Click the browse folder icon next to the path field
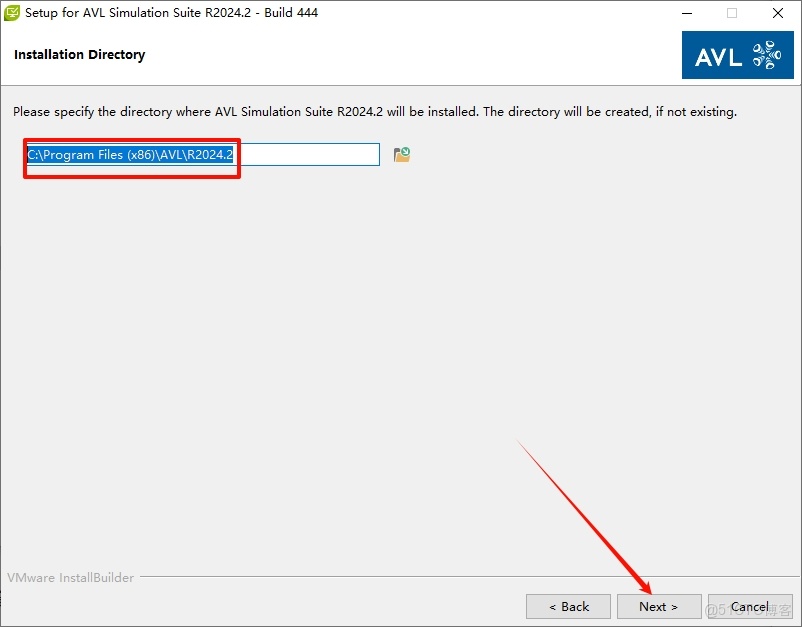This screenshot has width=802, height=627. click(402, 154)
